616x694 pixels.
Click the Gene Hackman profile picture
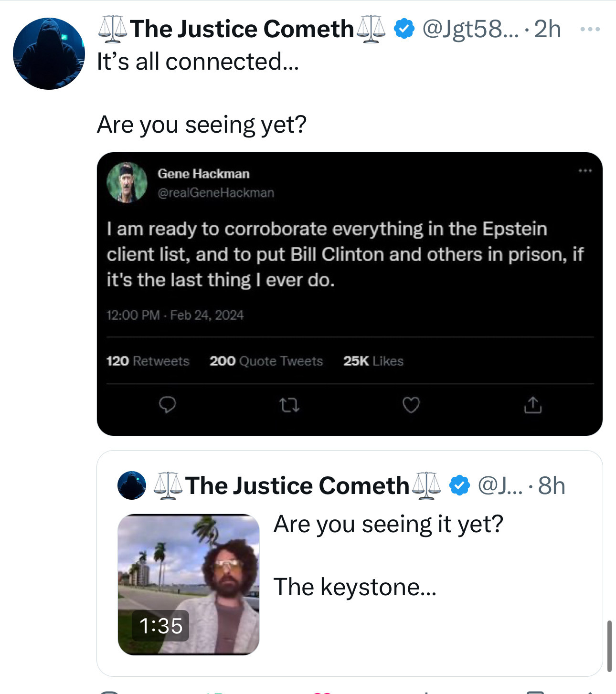tap(127, 182)
